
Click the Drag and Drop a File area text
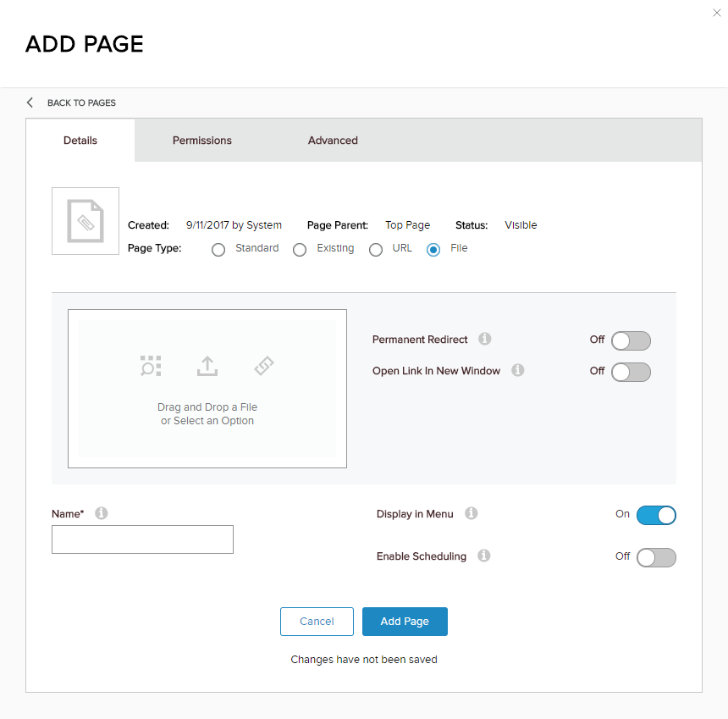coord(207,413)
